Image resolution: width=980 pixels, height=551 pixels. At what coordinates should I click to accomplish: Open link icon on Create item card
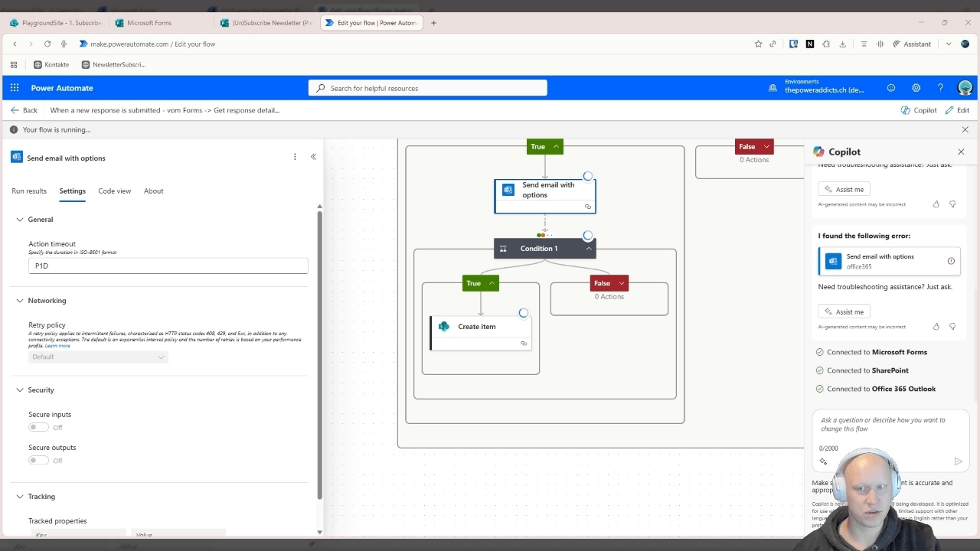(524, 344)
